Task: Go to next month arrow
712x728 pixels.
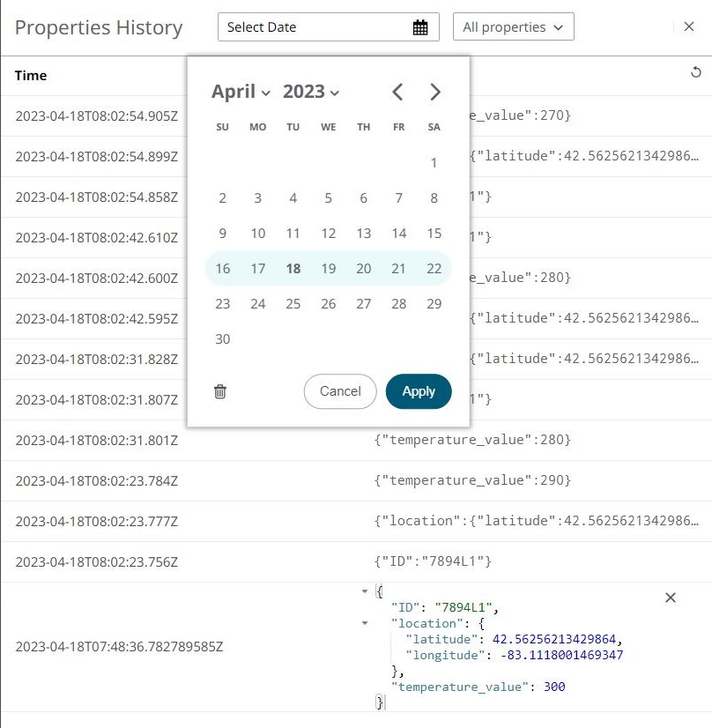Action: pyautogui.click(x=434, y=92)
